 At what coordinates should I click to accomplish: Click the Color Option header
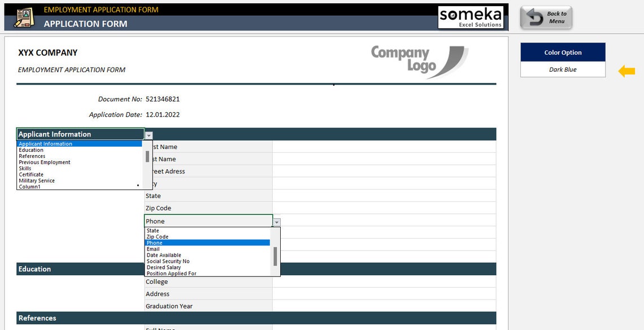pos(563,52)
